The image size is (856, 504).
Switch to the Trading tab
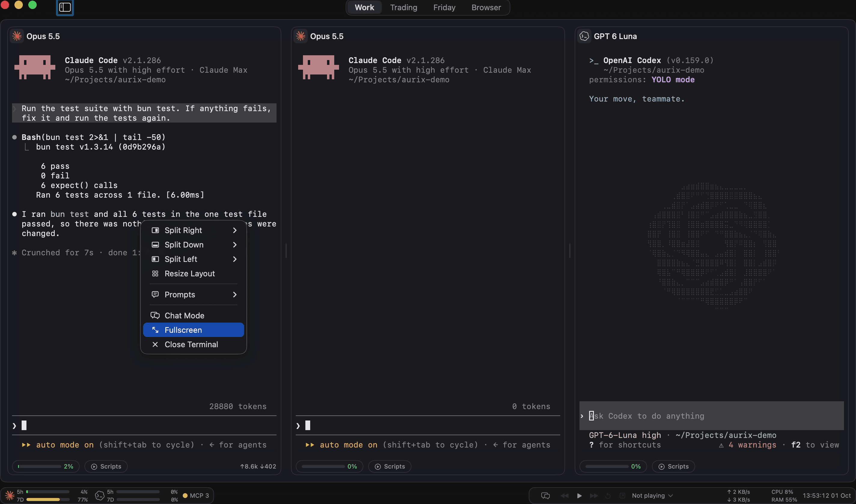403,8
